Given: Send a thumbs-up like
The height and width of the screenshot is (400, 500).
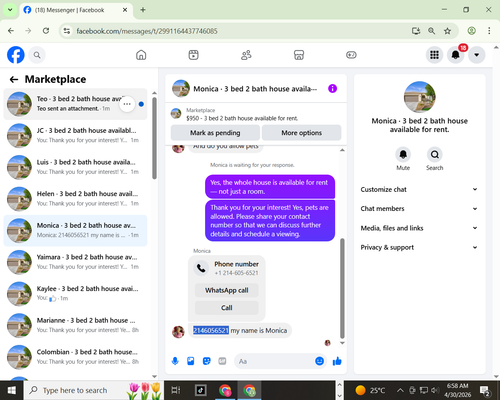Looking at the screenshot, I should click(x=337, y=361).
